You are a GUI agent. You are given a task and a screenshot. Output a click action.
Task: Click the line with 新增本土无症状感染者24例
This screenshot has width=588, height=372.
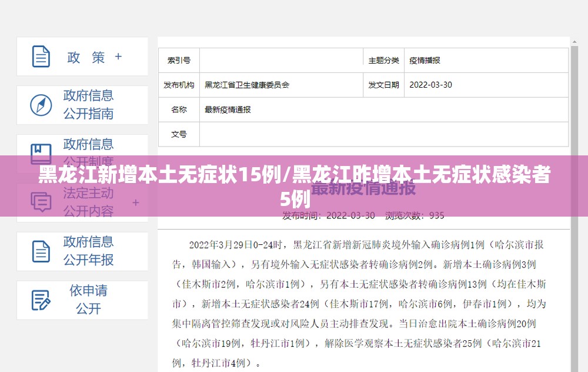pos(359,304)
